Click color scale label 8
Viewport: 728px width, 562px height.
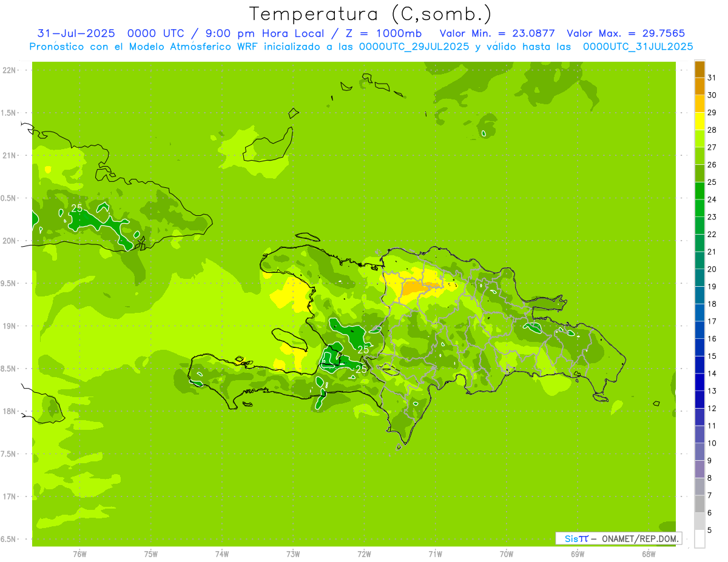[710, 478]
